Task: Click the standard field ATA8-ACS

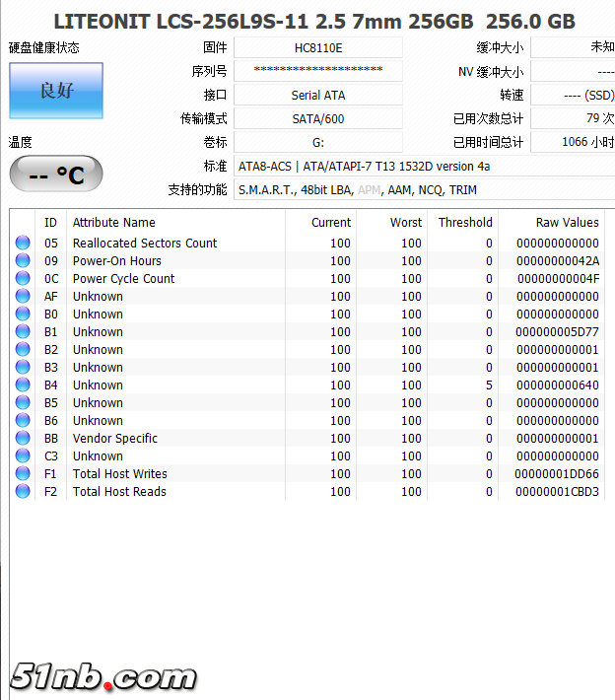Action: click(x=425, y=166)
